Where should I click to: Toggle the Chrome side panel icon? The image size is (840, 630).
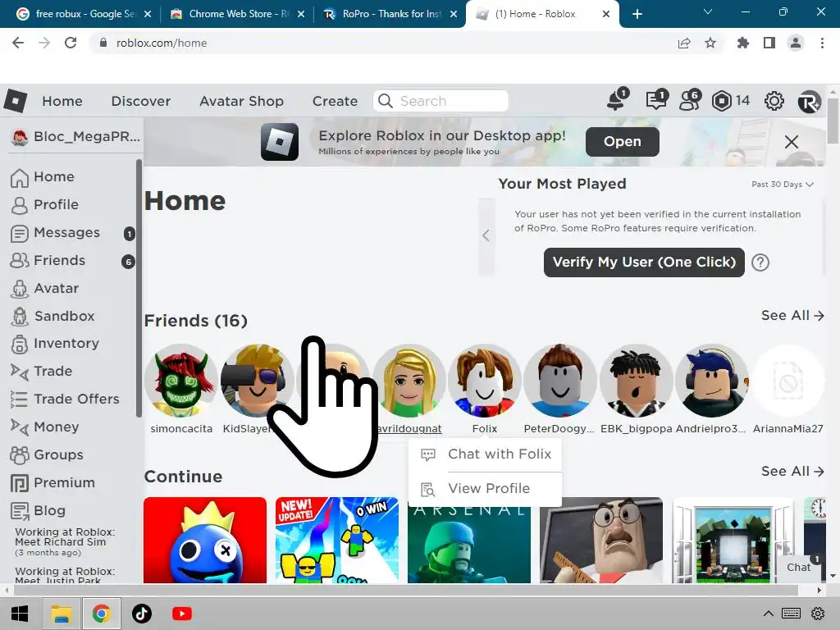click(x=769, y=43)
